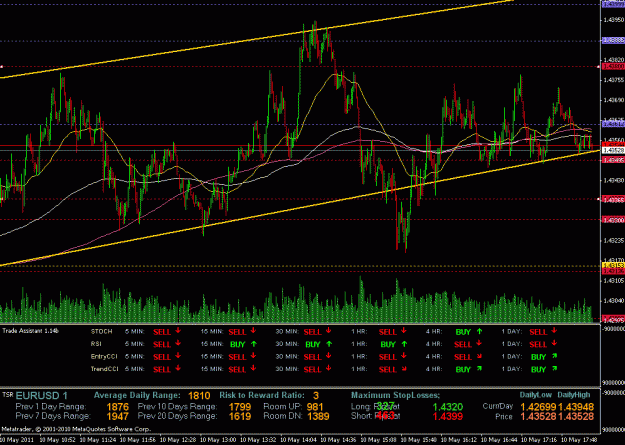Click the TrendCCI 30 MIN down arrow
This screenshot has height=445, width=625.
(328, 368)
